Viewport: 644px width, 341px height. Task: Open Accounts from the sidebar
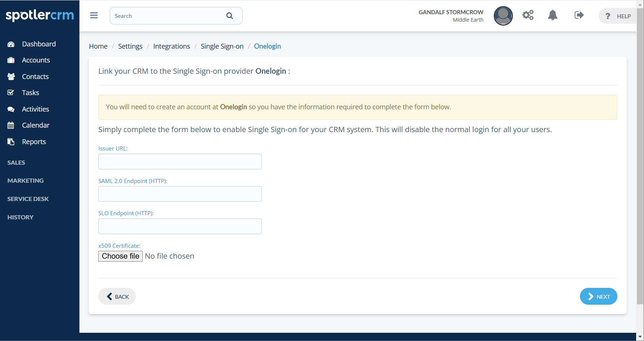(36, 60)
